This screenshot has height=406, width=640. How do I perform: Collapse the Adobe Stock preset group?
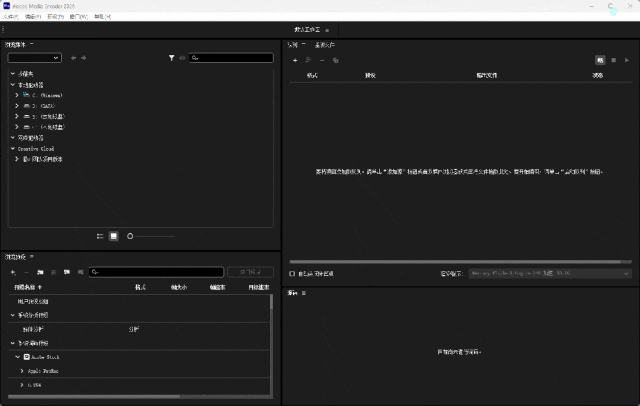(x=18, y=357)
